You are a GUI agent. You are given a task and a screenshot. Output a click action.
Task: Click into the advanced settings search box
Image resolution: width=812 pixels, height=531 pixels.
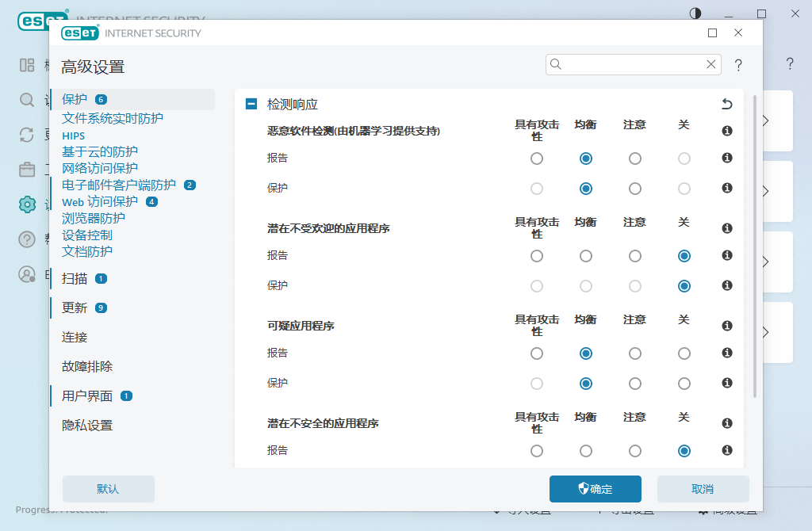(633, 64)
